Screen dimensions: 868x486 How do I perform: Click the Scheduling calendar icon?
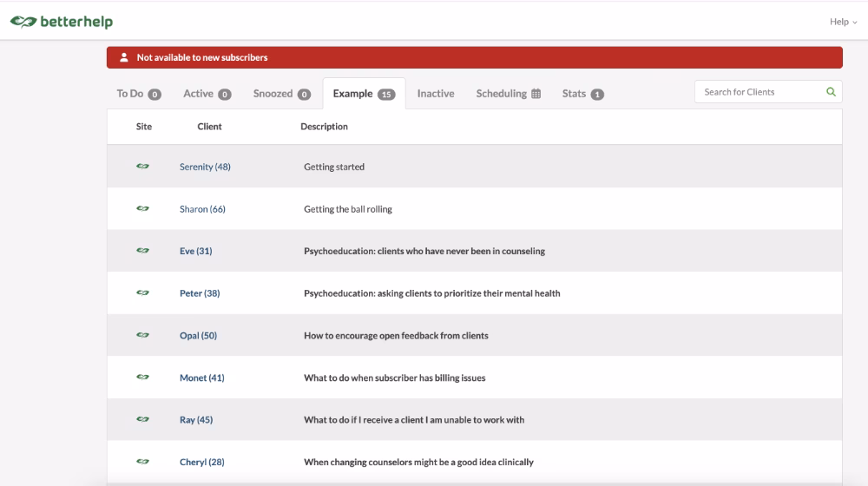point(536,94)
